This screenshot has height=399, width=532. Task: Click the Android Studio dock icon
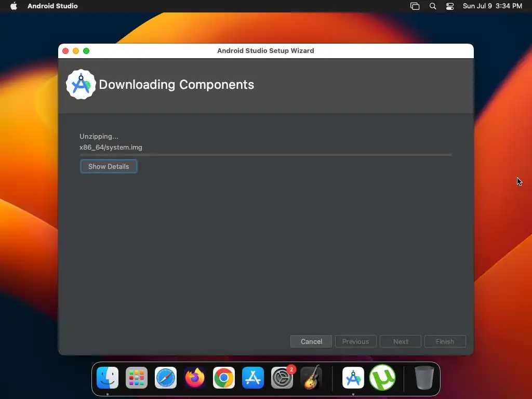coord(353,378)
